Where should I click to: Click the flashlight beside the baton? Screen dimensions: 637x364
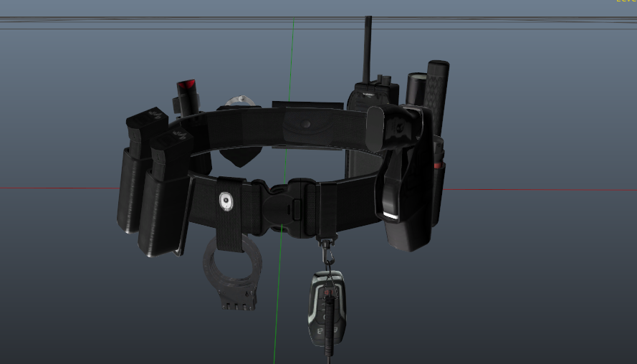[416, 89]
